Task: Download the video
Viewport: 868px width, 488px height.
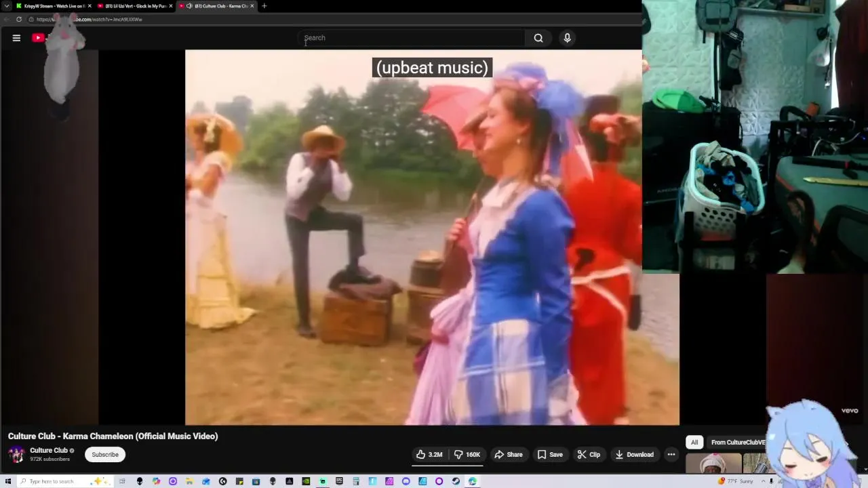Action: point(635,454)
